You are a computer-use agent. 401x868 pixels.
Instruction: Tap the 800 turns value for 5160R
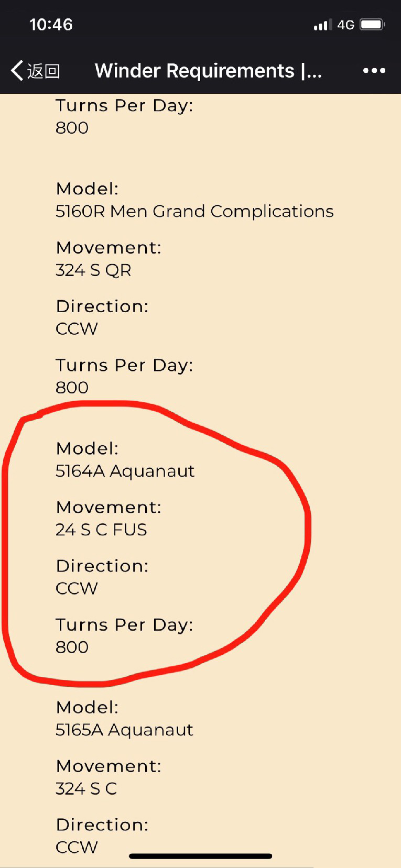coord(72,388)
